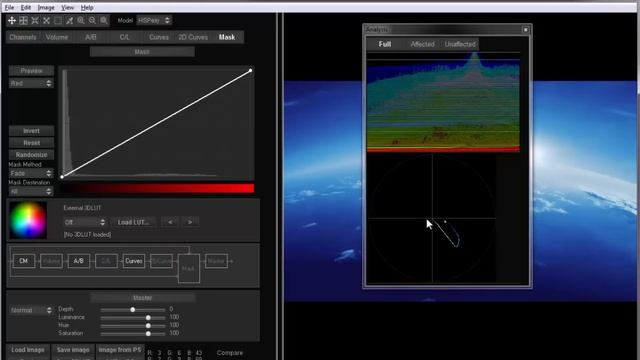This screenshot has height=360, width=640.
Task: Click the Save Image button
Action: (73, 350)
